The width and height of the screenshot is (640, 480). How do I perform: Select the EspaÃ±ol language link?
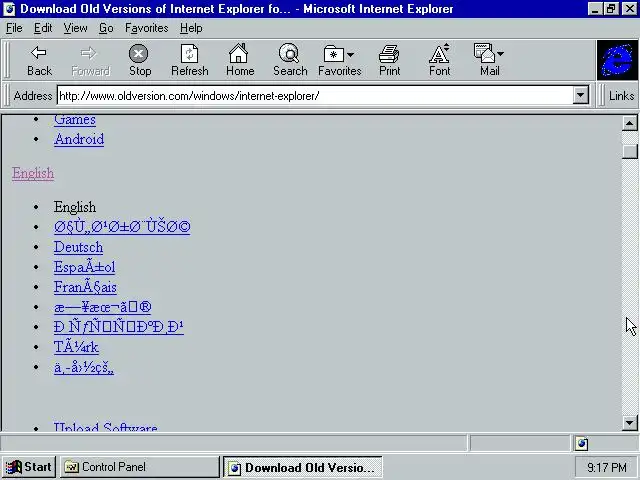click(84, 267)
